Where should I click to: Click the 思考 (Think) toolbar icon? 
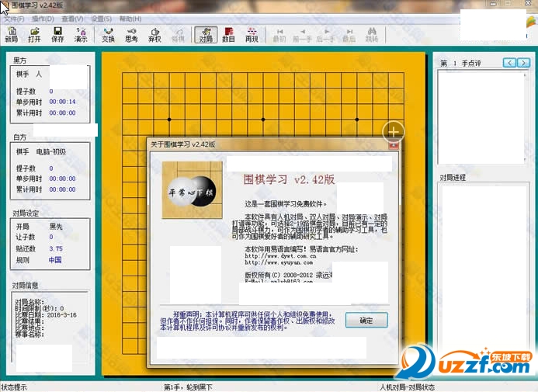pos(131,34)
